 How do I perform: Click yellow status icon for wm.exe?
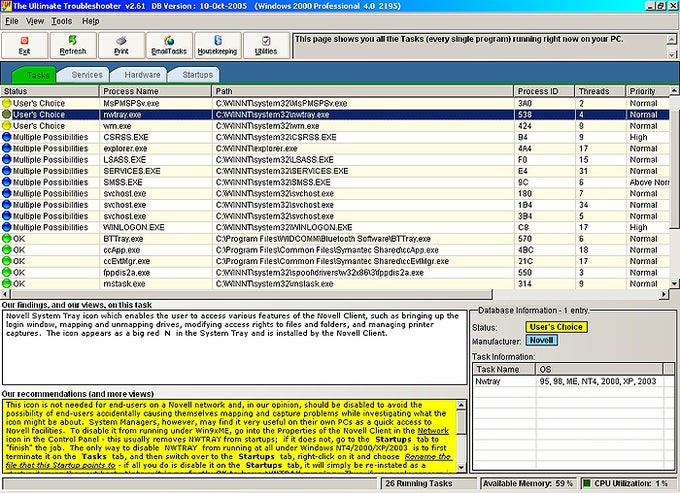(7, 126)
